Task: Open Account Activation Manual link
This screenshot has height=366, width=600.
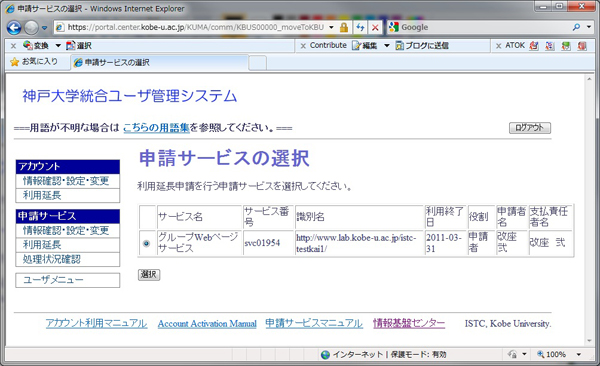Action: (x=207, y=324)
